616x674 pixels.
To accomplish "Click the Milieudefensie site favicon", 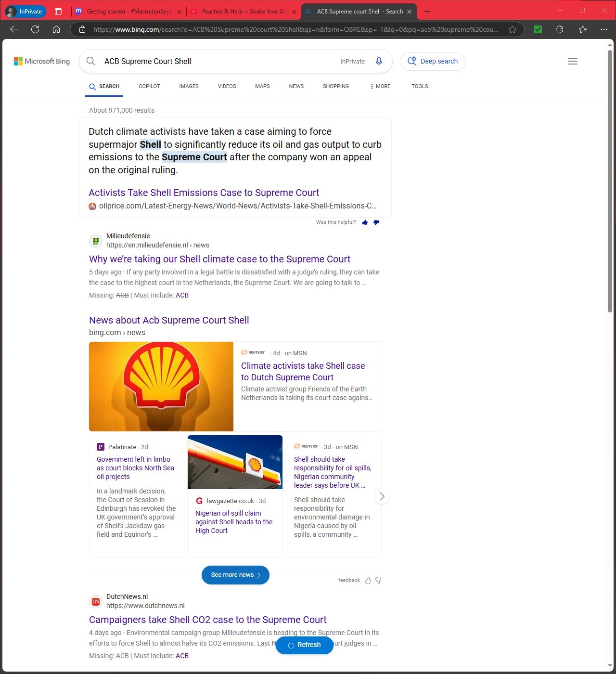I will click(96, 240).
